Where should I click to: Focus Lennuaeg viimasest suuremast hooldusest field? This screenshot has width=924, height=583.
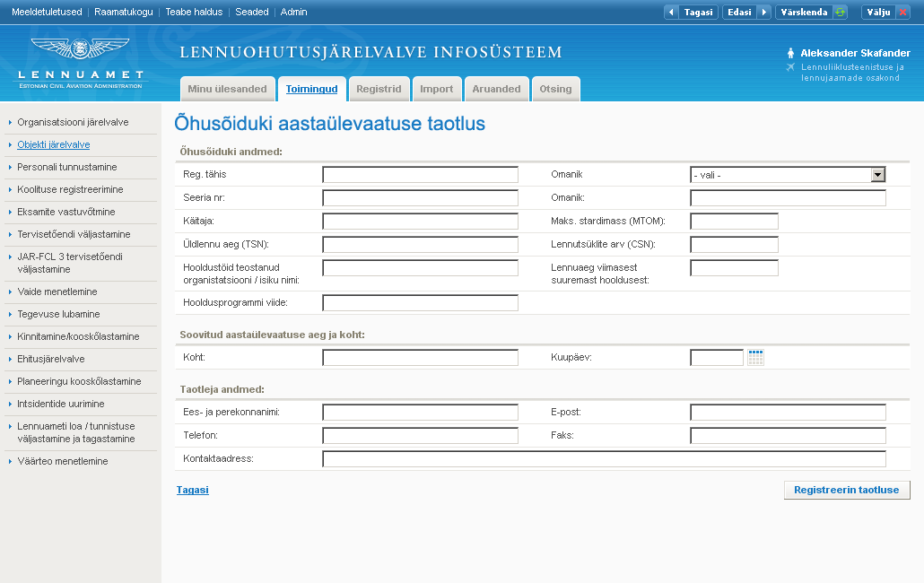734,268
